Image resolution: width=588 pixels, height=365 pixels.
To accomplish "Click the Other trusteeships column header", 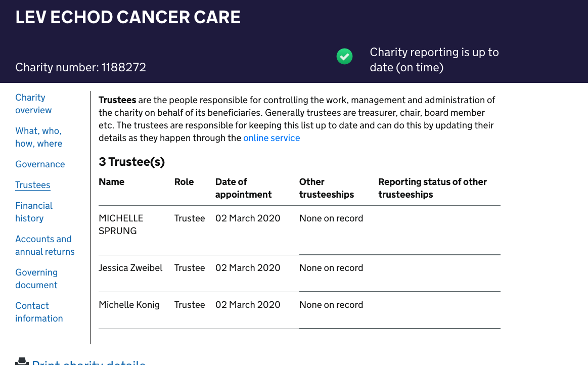I will click(x=327, y=189).
